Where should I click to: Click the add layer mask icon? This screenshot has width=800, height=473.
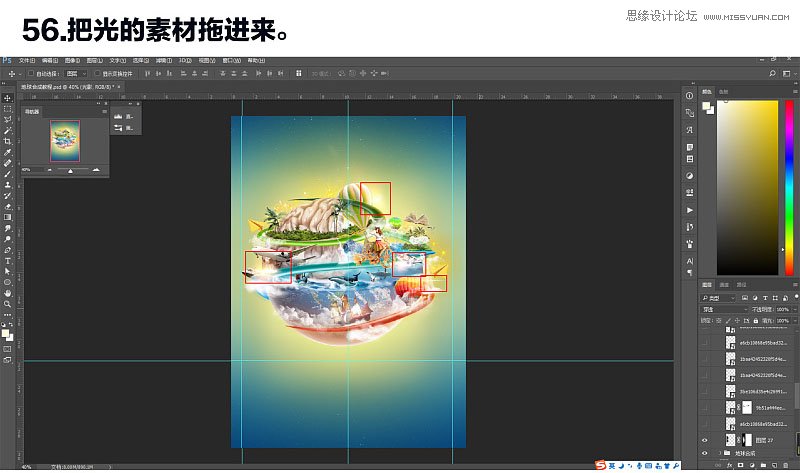click(741, 465)
